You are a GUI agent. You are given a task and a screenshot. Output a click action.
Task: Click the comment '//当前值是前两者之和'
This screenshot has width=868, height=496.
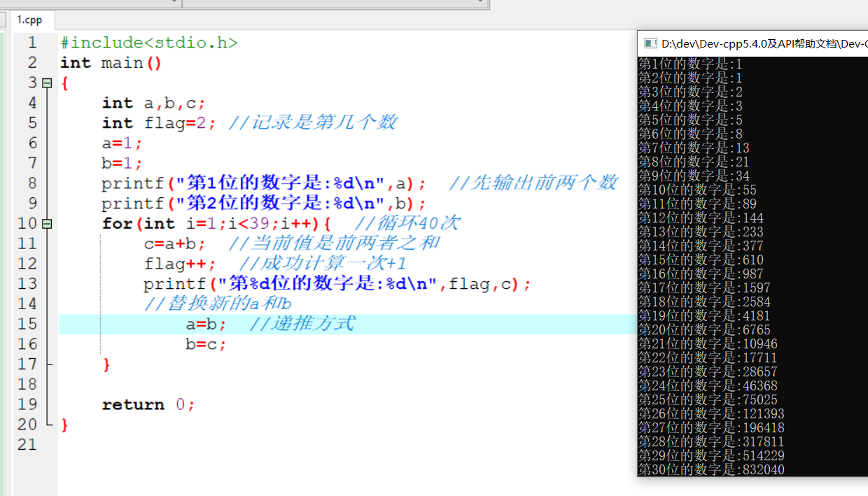[335, 243]
